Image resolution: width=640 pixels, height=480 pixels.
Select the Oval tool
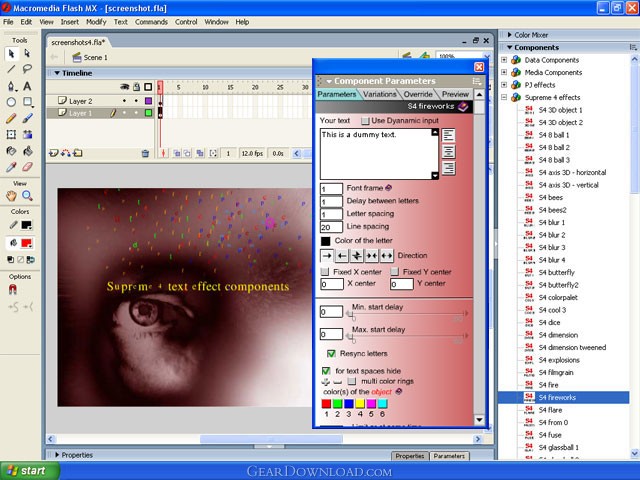pyautogui.click(x=11, y=102)
